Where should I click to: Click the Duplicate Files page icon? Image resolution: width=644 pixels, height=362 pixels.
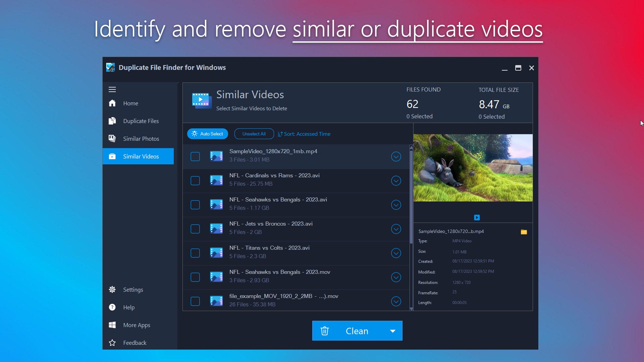point(112,121)
